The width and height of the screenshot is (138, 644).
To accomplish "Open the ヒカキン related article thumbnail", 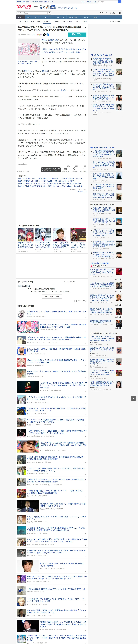I will (61, 235).
